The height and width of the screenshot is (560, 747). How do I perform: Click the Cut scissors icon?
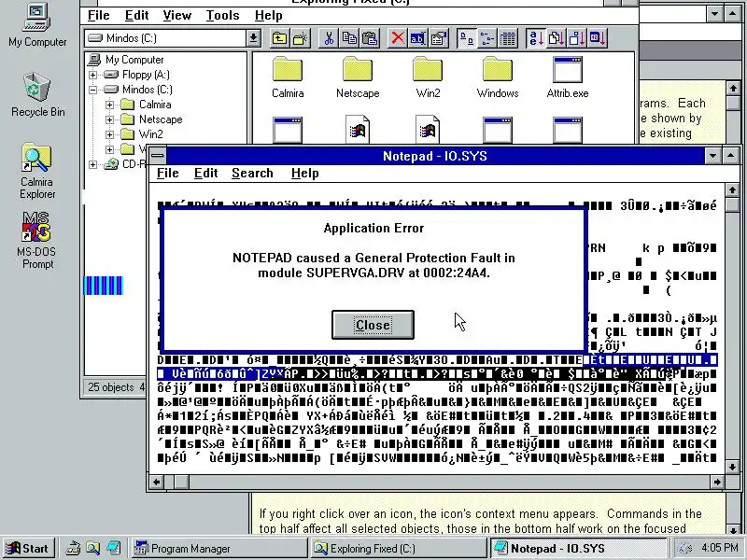tap(329, 38)
